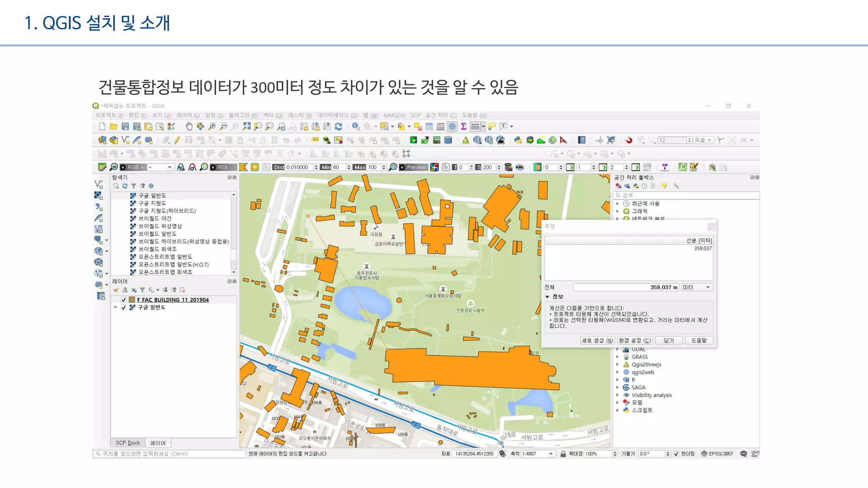The height and width of the screenshot is (488, 868).
Task: Click the Map Tips speech bubble icon
Action: [492, 126]
